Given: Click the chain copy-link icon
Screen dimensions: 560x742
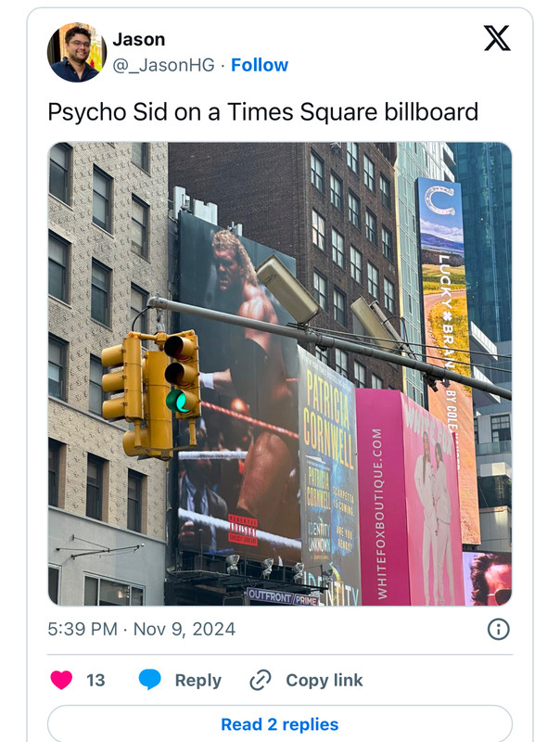Looking at the screenshot, I should 261,680.
